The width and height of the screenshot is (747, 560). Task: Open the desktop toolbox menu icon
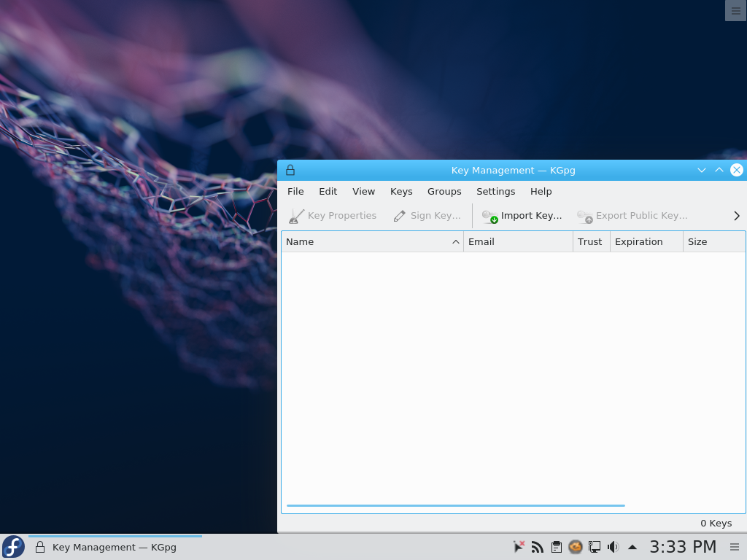pyautogui.click(x=735, y=10)
